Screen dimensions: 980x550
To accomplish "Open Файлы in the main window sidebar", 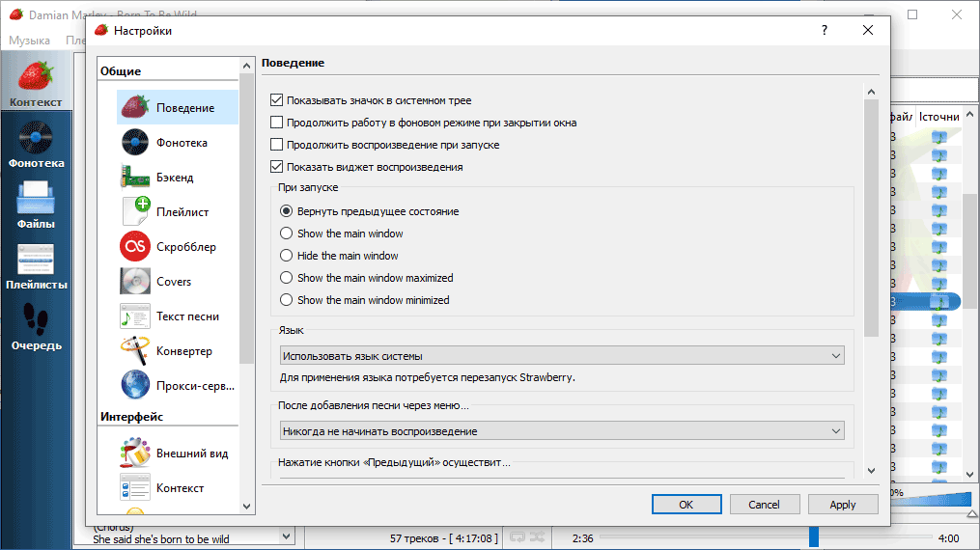I will 36,206.
